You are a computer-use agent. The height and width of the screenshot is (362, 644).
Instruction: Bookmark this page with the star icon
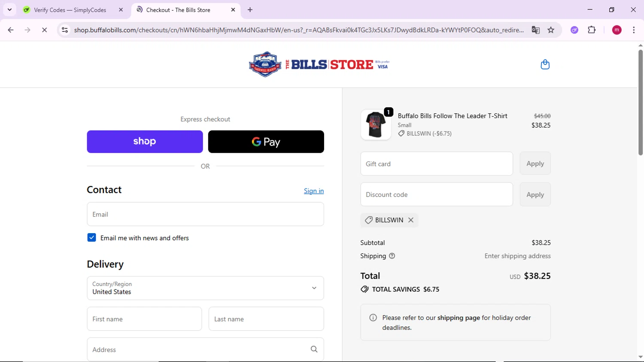551,30
